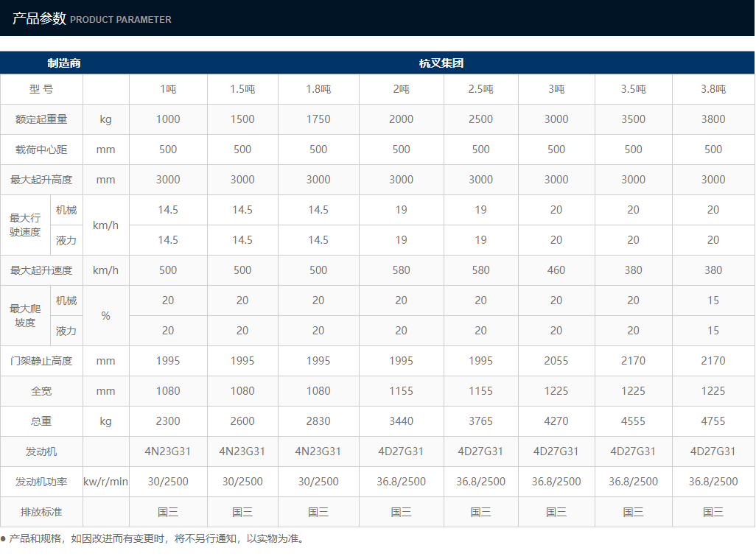Image resolution: width=756 pixels, height=559 pixels.
Task: Click 全宽 value '1080' in 1.8吨 column
Action: click(318, 391)
